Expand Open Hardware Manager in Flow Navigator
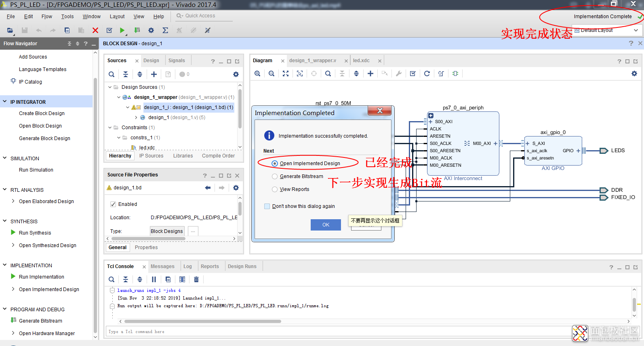Viewport: 644px width, 346px height. click(x=13, y=333)
